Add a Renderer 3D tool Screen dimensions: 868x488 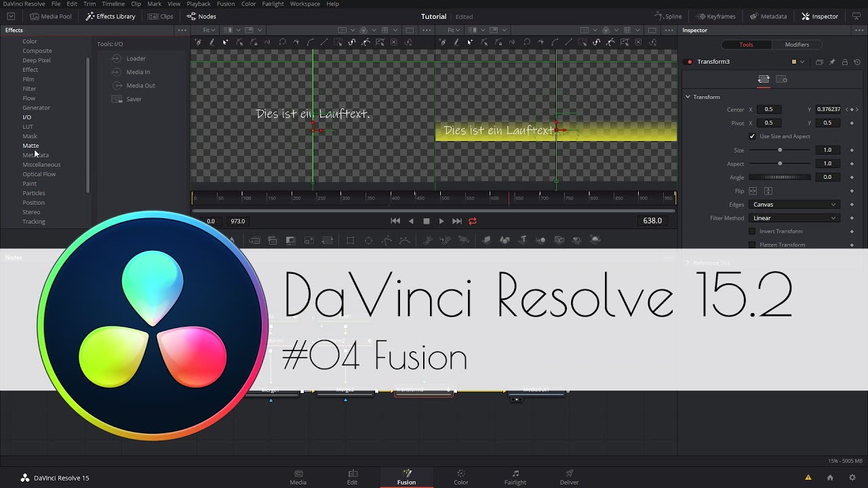[595, 239]
